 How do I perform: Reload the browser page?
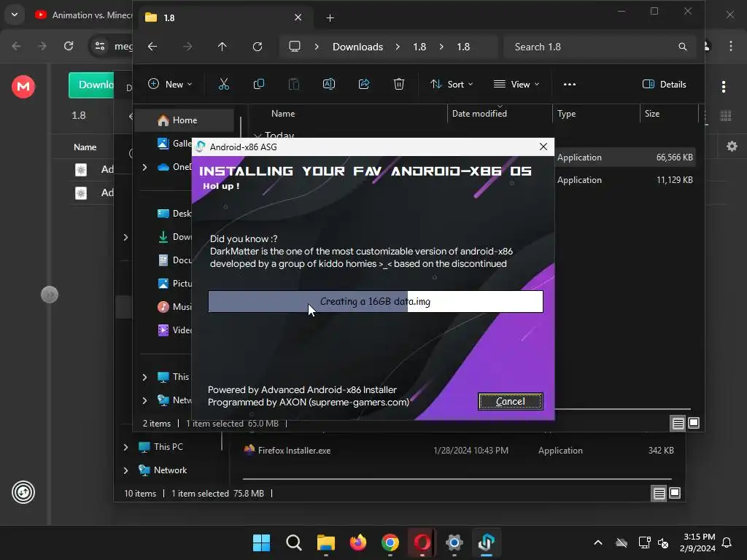[x=69, y=46]
